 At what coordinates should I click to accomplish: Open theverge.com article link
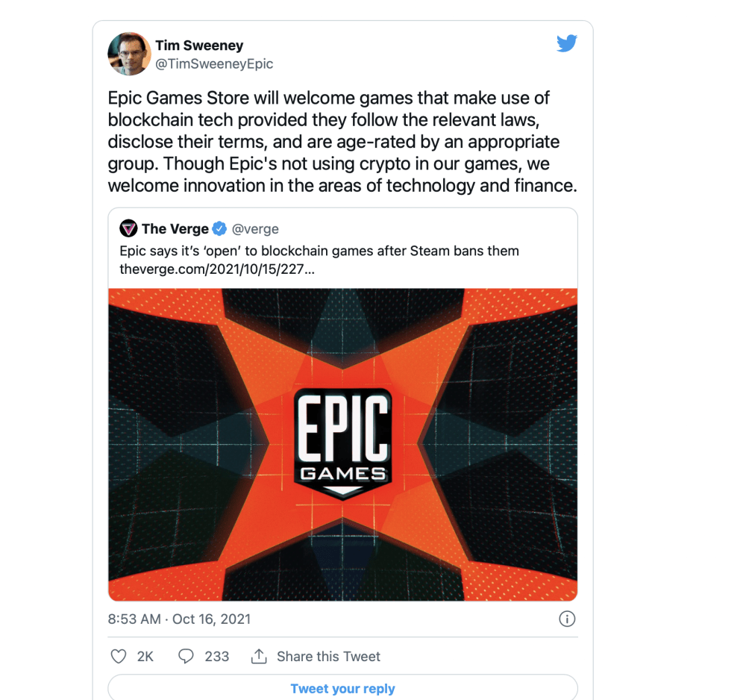217,269
